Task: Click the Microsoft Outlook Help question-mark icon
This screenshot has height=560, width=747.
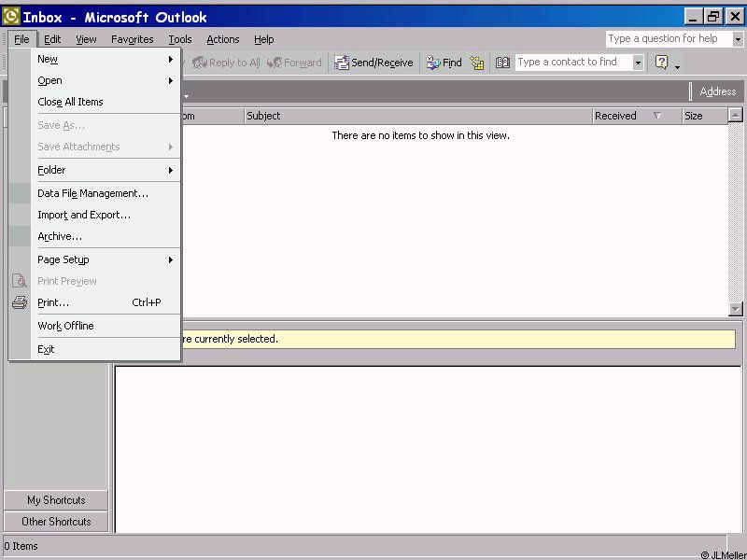Action: pyautogui.click(x=661, y=63)
